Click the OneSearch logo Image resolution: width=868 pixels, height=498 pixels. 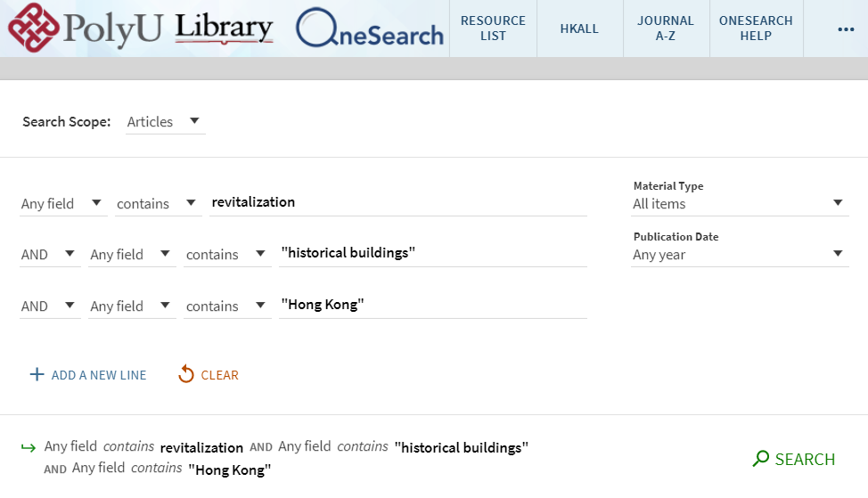coord(370,29)
